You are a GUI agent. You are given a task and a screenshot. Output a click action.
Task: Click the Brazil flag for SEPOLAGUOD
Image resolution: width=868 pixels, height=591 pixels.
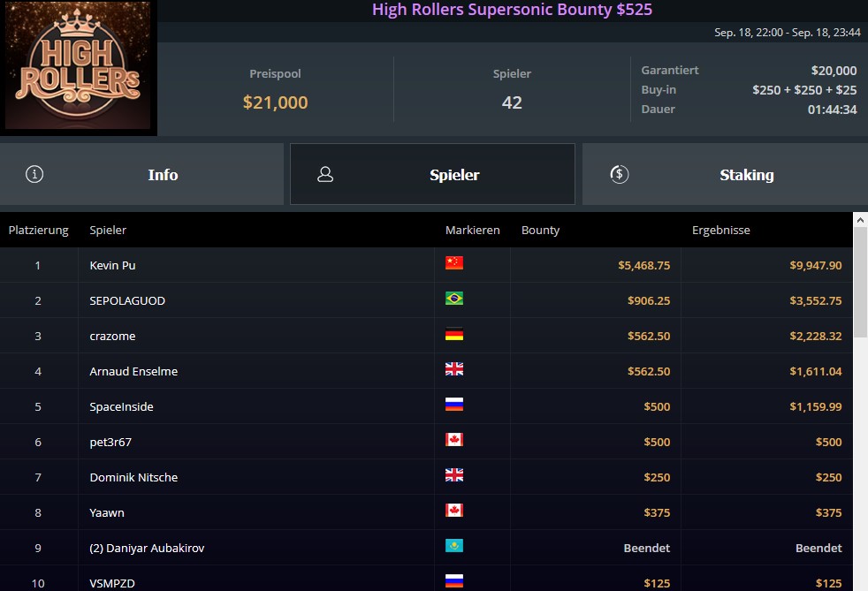click(x=454, y=299)
